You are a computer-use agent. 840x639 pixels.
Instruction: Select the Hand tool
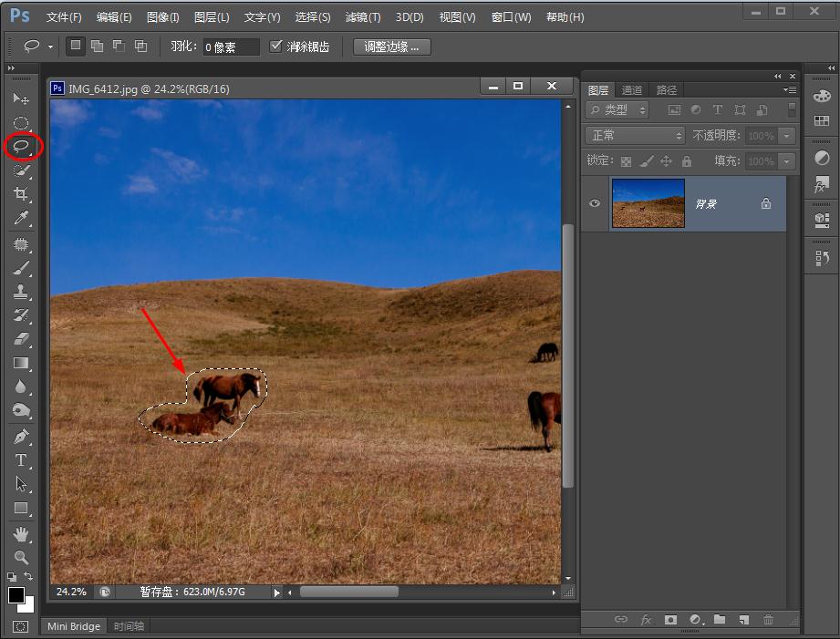(x=22, y=533)
